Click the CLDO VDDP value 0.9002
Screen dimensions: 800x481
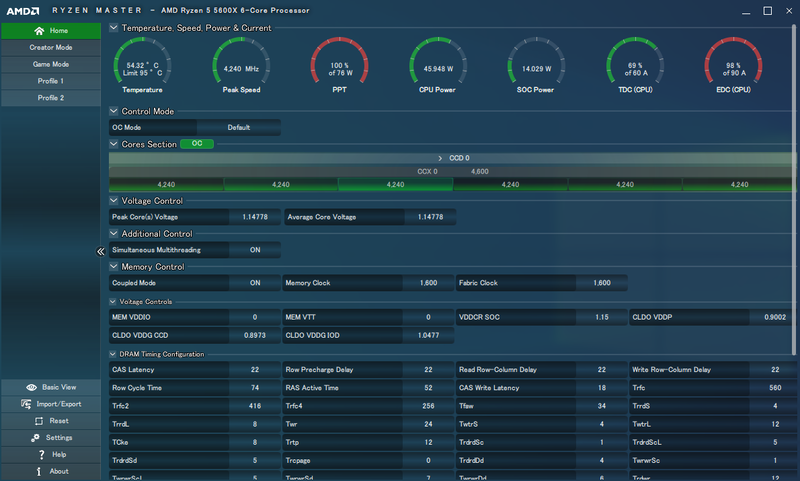[x=775, y=317]
